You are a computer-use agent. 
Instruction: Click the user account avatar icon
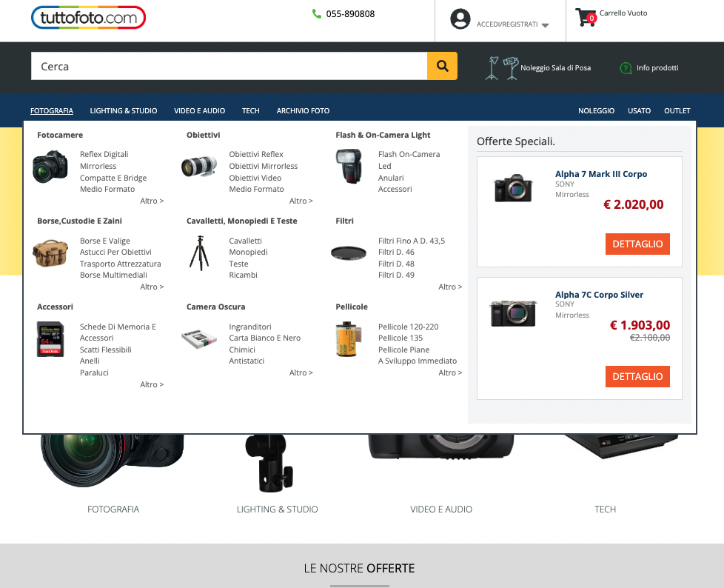[x=460, y=19]
